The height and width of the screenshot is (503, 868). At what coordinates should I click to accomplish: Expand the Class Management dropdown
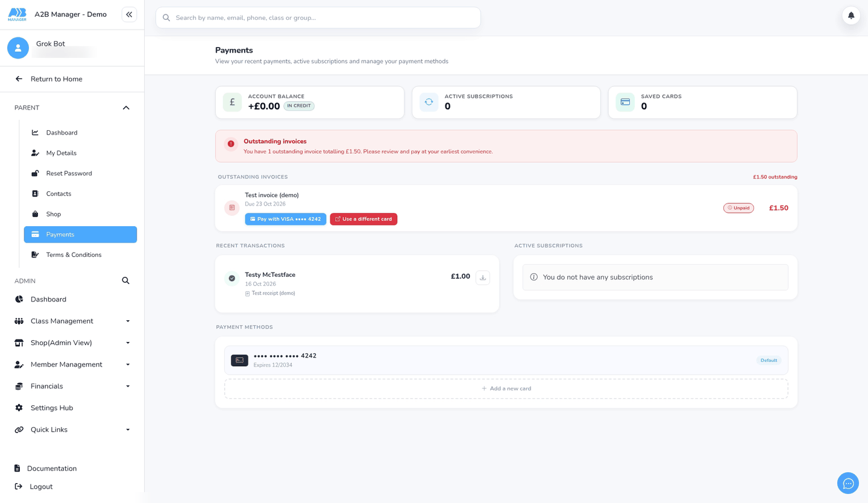[x=128, y=321]
